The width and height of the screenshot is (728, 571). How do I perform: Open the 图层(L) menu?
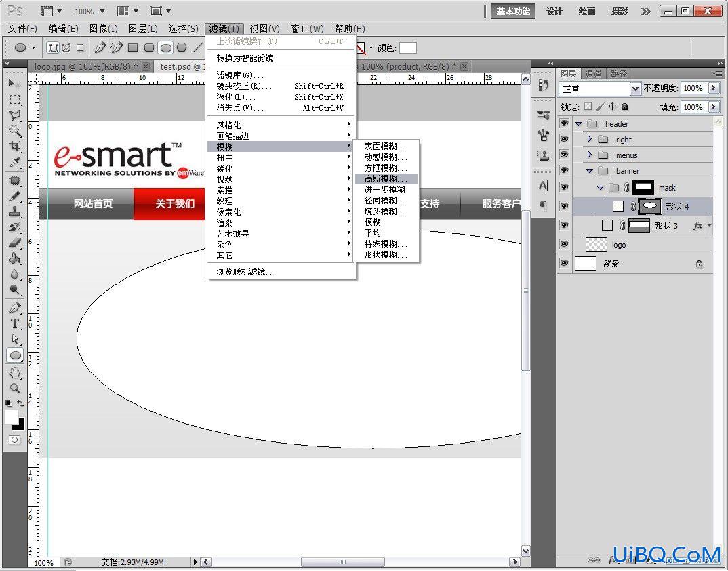tap(143, 28)
